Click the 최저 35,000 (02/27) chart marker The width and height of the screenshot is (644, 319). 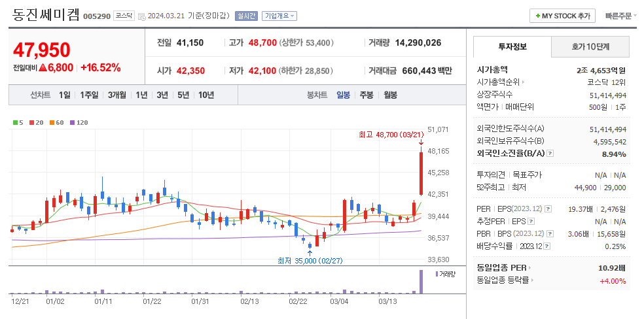coord(310,260)
